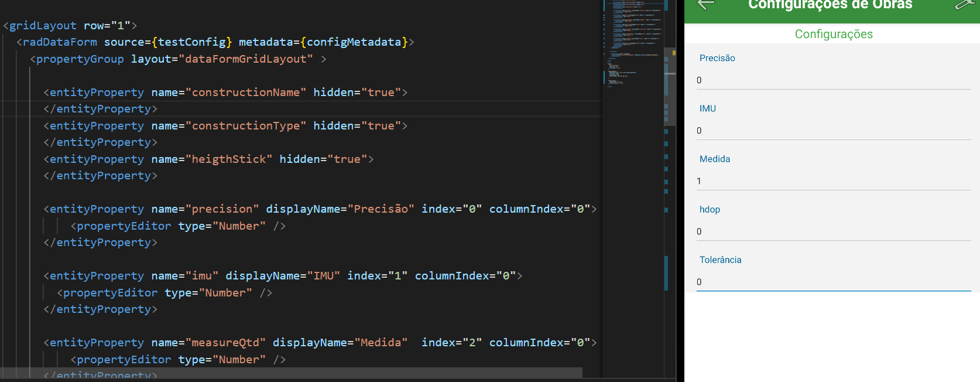The image size is (980, 382).
Task: Click the measureQtd entityProperty line
Action: pos(320,342)
